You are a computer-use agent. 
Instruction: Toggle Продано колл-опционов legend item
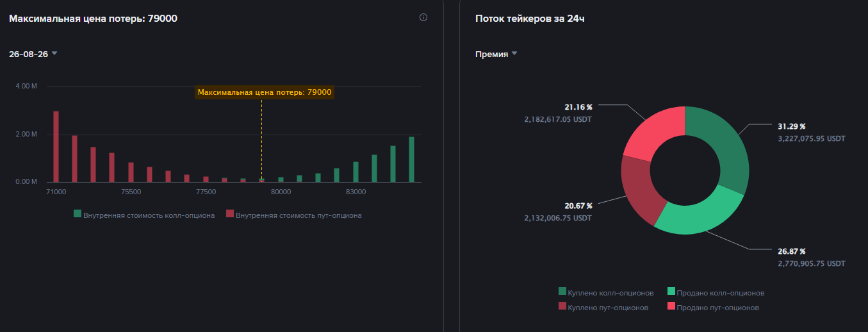[716, 292]
